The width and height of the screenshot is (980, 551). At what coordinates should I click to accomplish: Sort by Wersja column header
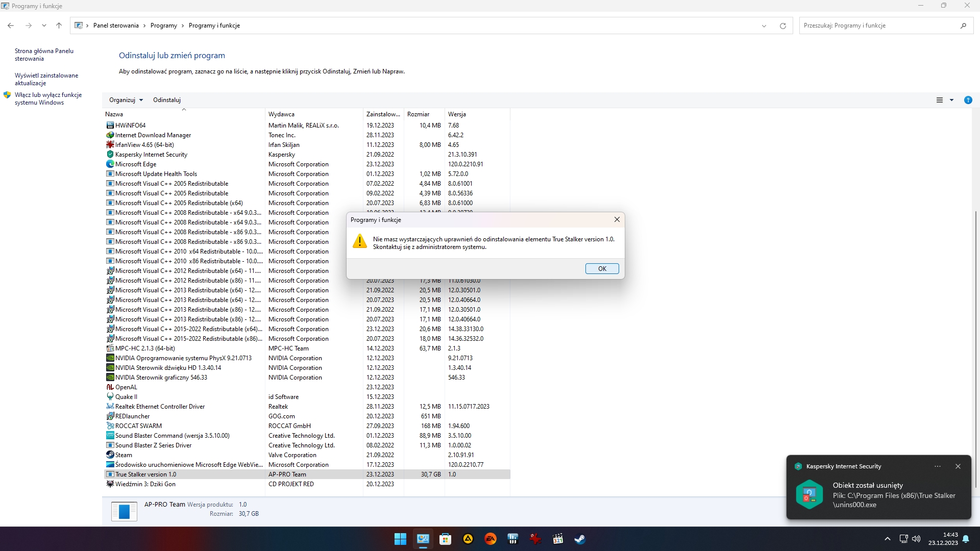[477, 114]
